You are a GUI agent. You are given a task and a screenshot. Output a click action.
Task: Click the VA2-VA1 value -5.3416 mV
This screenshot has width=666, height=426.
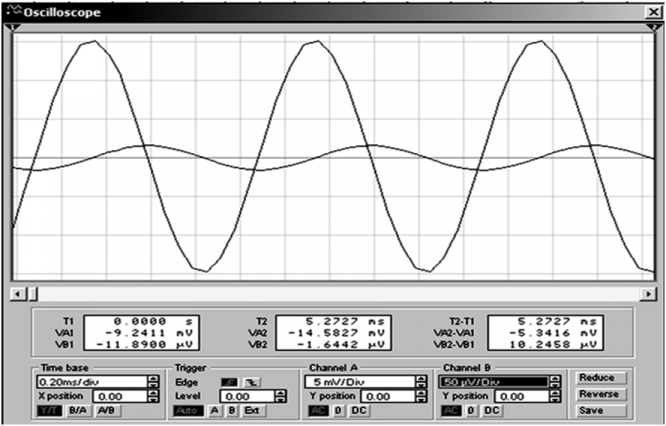point(551,333)
